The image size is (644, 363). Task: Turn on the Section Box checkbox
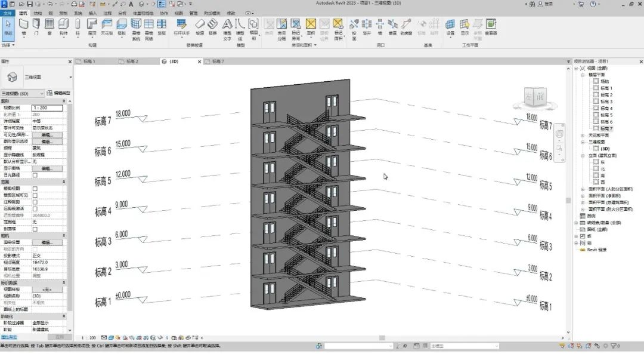click(35, 229)
